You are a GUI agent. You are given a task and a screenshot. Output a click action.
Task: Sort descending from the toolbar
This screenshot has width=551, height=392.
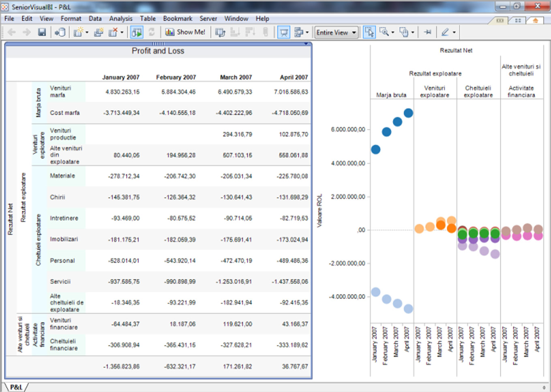250,32
